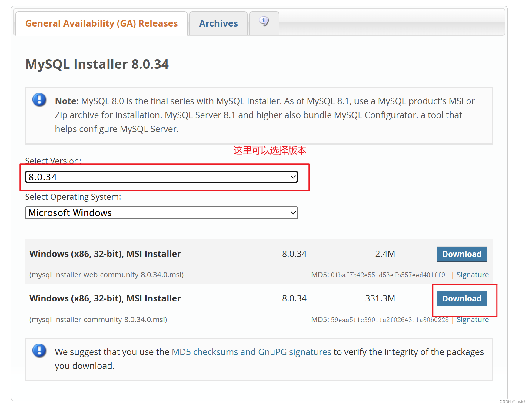Click the bold Note: label in notice
The width and height of the screenshot is (532, 406).
click(x=67, y=101)
